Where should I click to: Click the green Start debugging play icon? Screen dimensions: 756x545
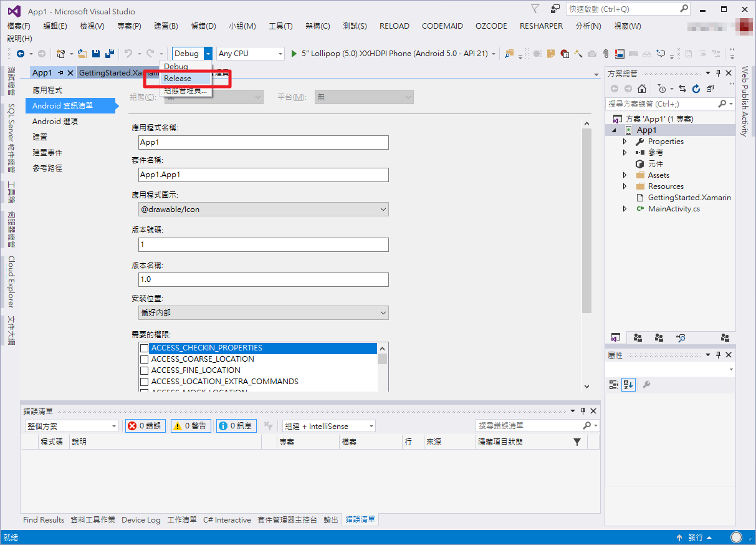pos(294,54)
